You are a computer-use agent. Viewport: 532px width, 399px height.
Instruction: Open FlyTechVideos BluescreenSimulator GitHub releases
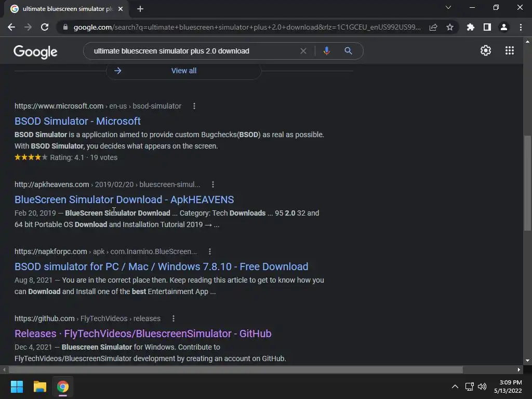[143, 334]
